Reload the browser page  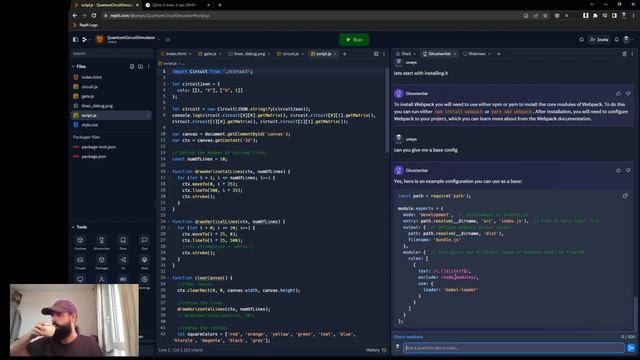(94, 16)
